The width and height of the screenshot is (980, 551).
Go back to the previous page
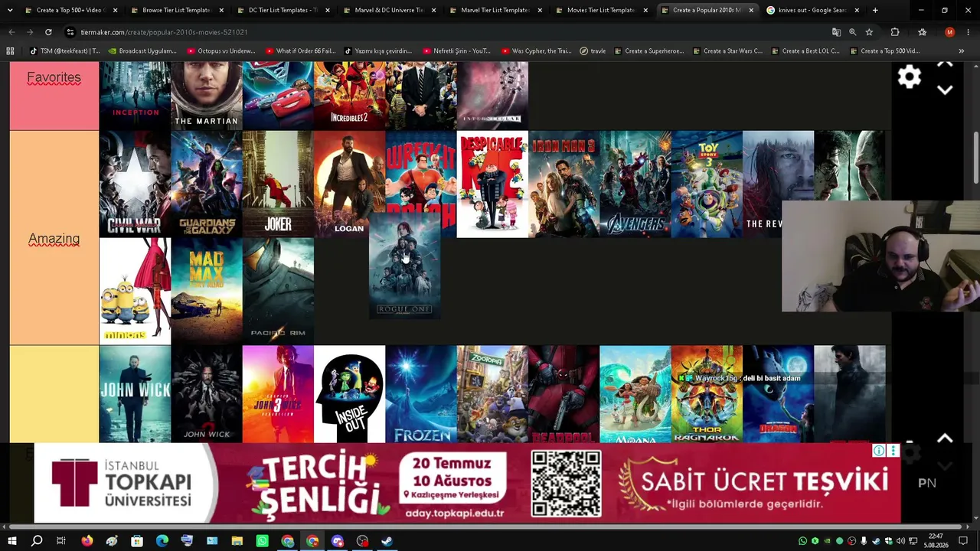point(11,32)
